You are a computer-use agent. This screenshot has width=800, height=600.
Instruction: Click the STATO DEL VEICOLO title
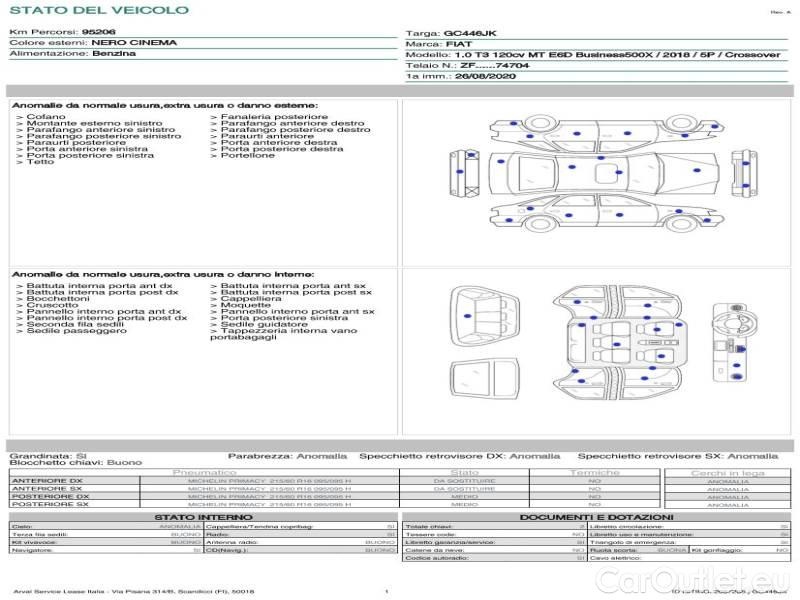pos(98,10)
